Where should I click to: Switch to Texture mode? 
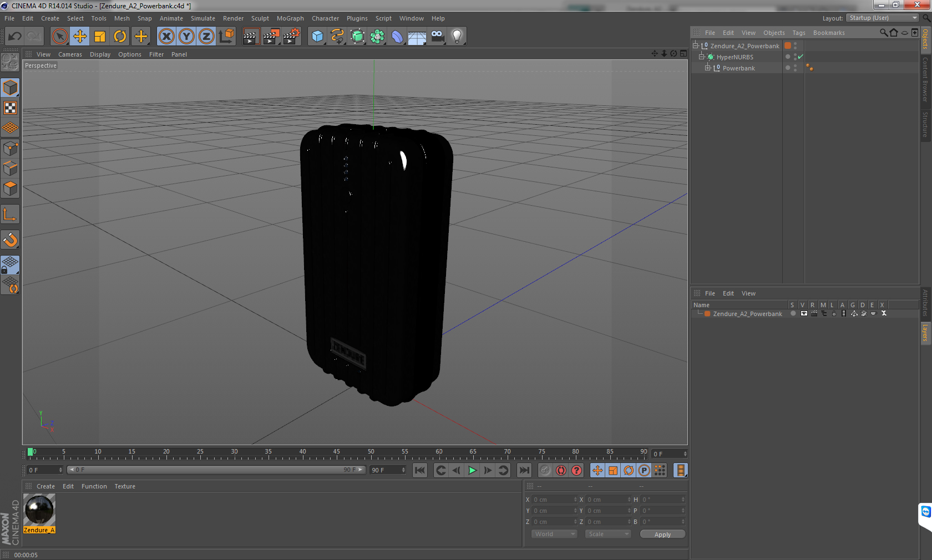pyautogui.click(x=10, y=108)
